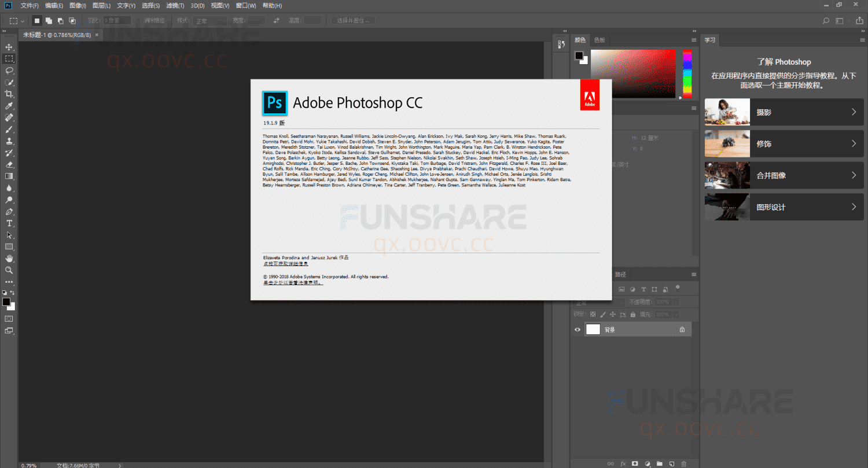Toggle lock transparent pixels
The image size is (868, 468).
(x=593, y=315)
